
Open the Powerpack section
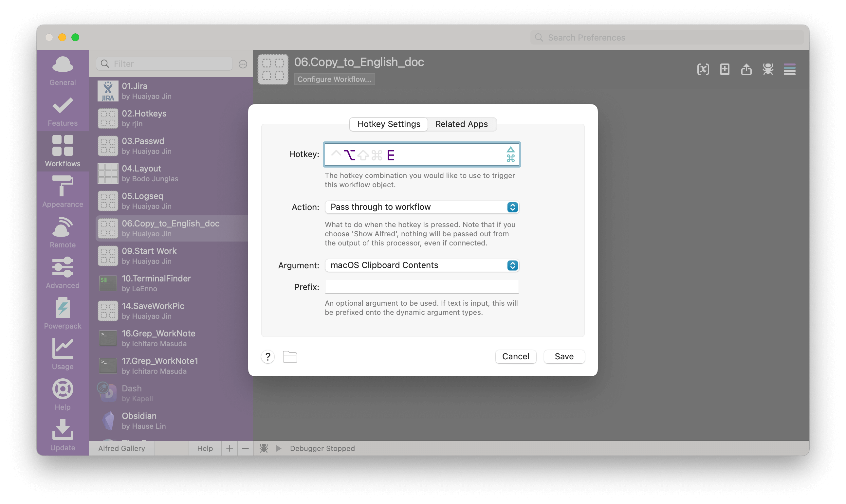coord(63,314)
